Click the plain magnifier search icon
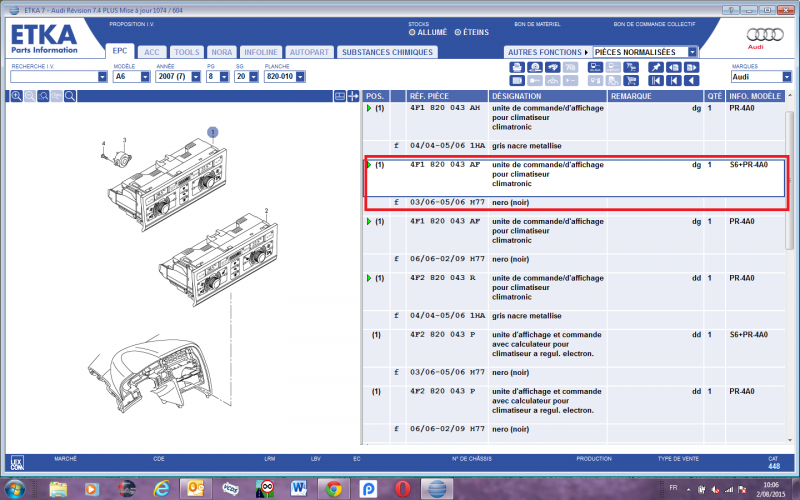The width and height of the screenshot is (800, 500). [70, 96]
